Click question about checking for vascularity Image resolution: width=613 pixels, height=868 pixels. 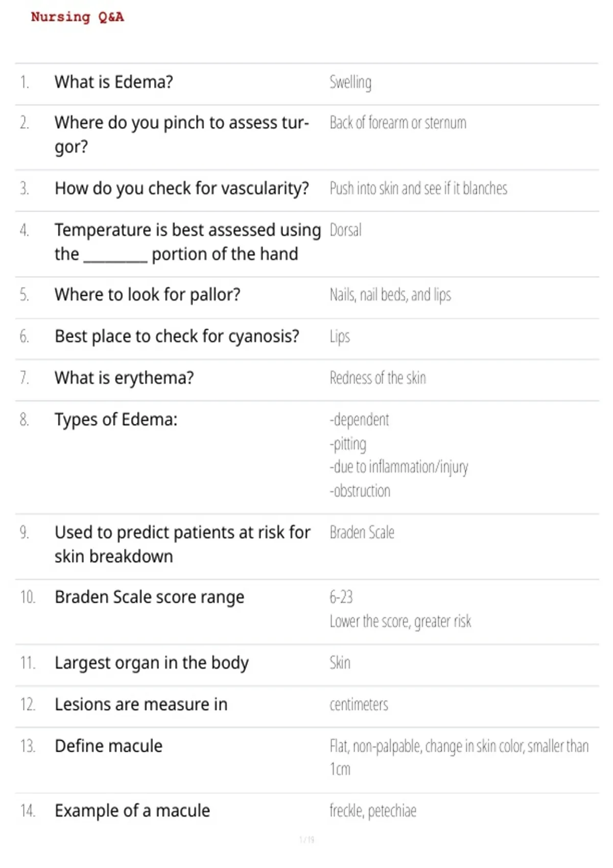pos(182,188)
